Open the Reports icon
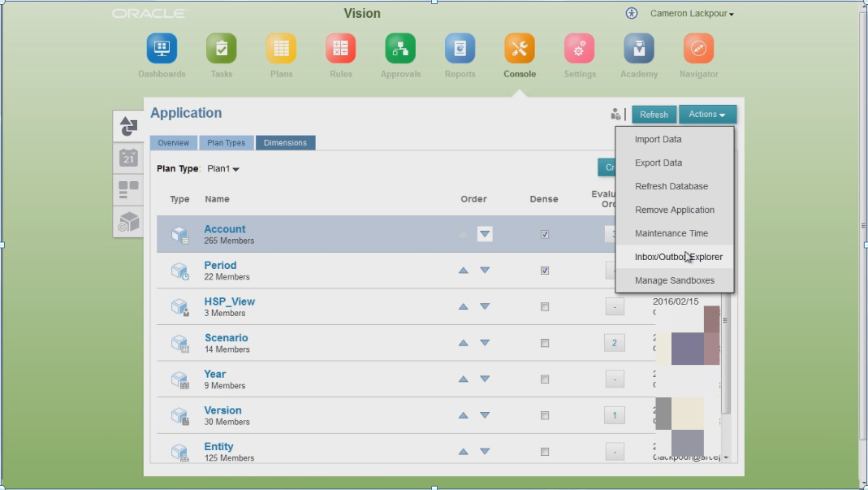The height and width of the screenshot is (490, 868). (x=460, y=48)
